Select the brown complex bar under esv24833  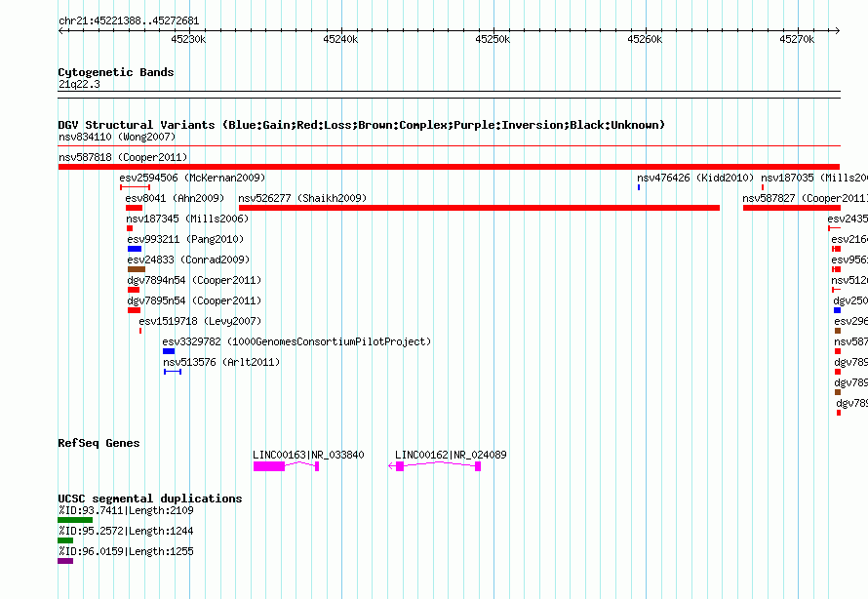[137, 269]
